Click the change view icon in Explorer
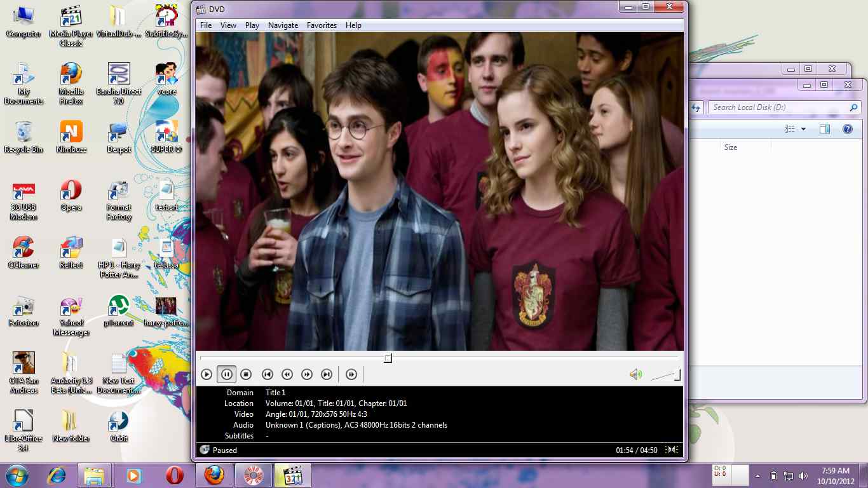This screenshot has width=868, height=488. pyautogui.click(x=790, y=129)
